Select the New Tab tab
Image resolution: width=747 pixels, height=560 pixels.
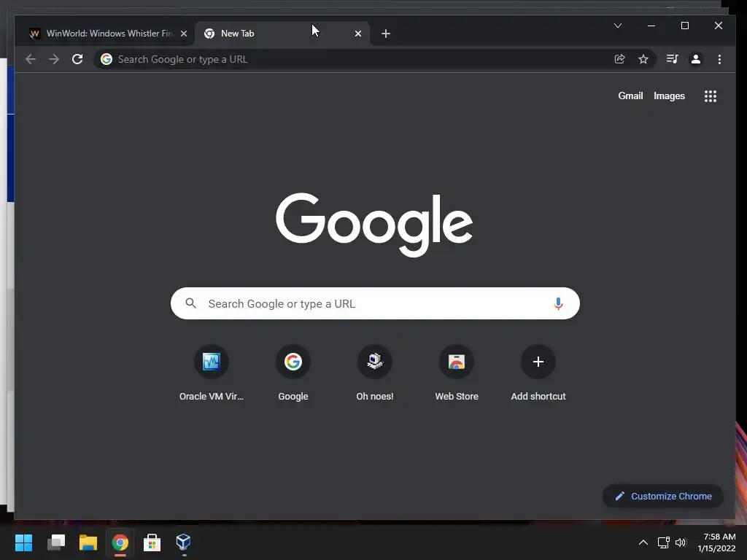tap(282, 34)
